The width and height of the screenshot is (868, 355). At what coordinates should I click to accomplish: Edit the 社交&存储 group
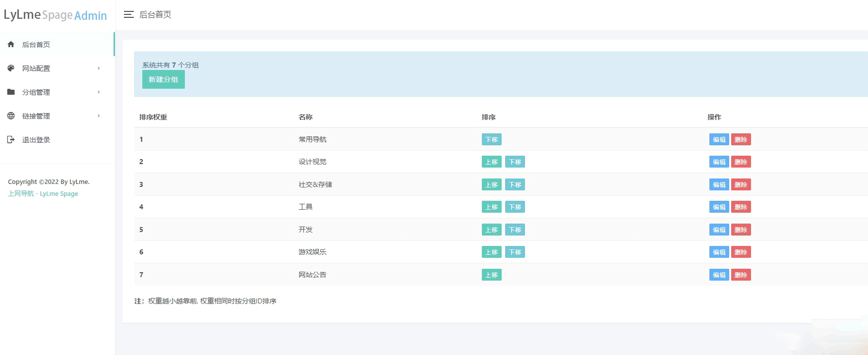pos(719,184)
